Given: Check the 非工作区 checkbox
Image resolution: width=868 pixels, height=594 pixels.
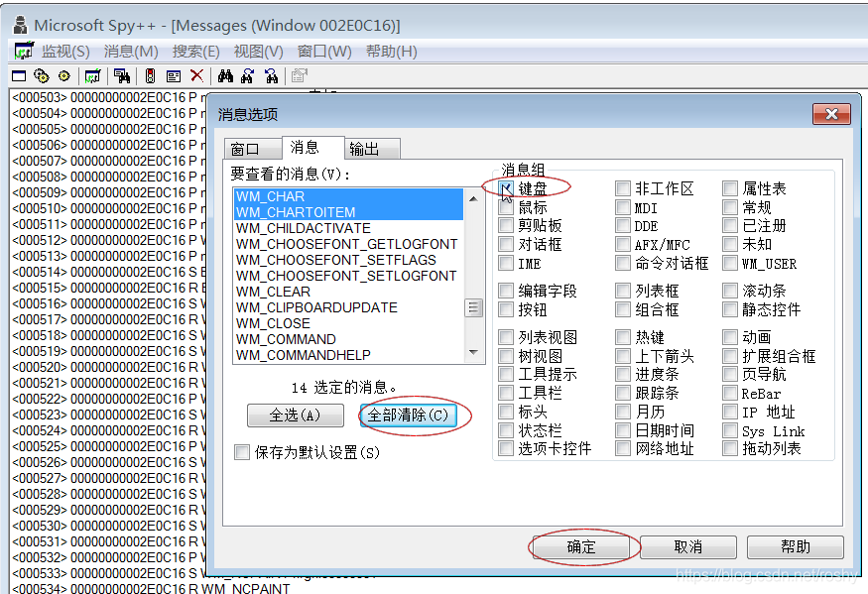Looking at the screenshot, I should click(x=623, y=188).
